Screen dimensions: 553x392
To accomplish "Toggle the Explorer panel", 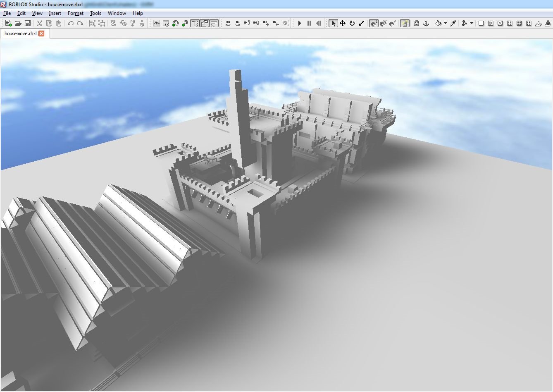I will (195, 24).
